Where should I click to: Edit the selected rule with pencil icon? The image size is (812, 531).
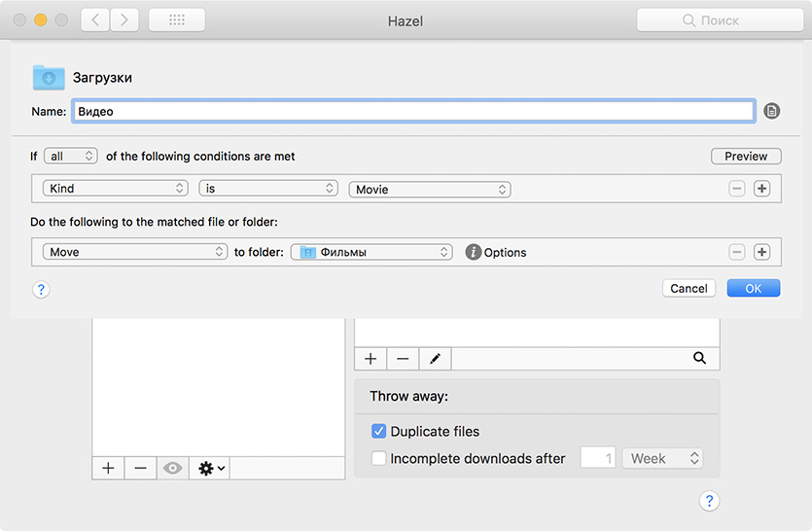click(x=435, y=359)
